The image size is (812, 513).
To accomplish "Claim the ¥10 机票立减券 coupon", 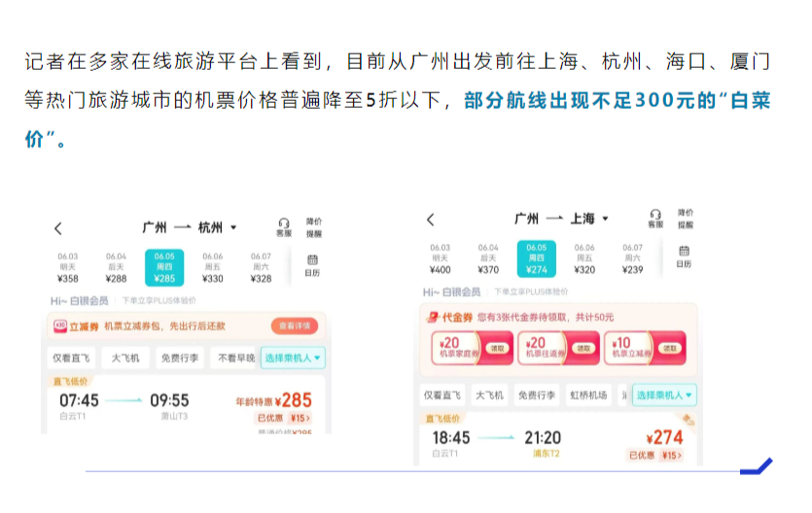I will click(x=644, y=348).
